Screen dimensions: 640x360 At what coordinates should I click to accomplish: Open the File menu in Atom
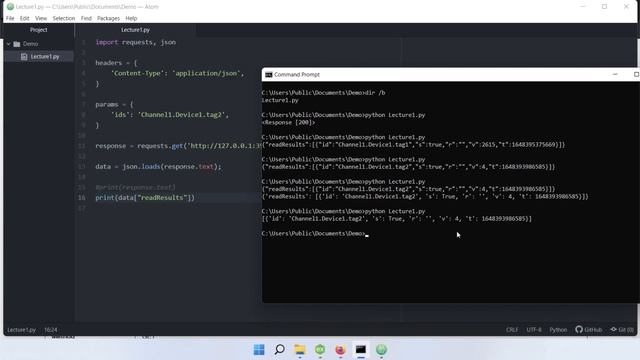(10, 18)
